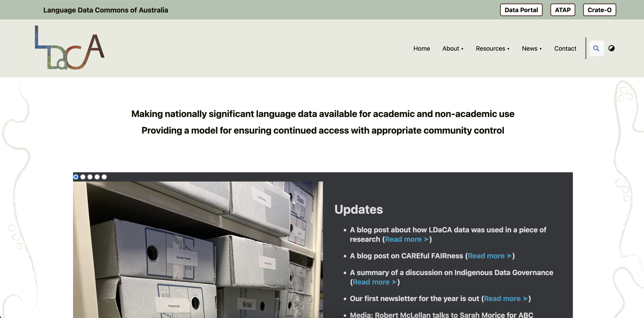Select the last carousel dot

(104, 177)
